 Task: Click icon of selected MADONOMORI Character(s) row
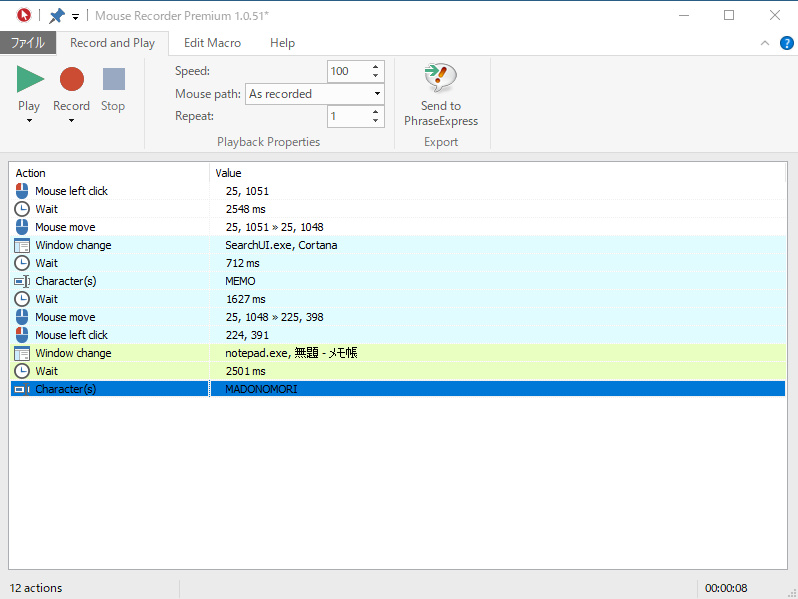[x=22, y=389]
